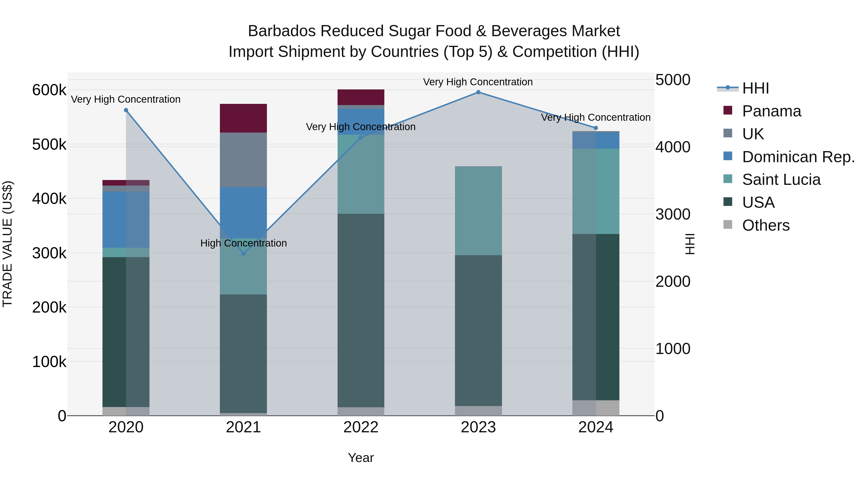Click the Others gray legend swatch

(x=728, y=225)
